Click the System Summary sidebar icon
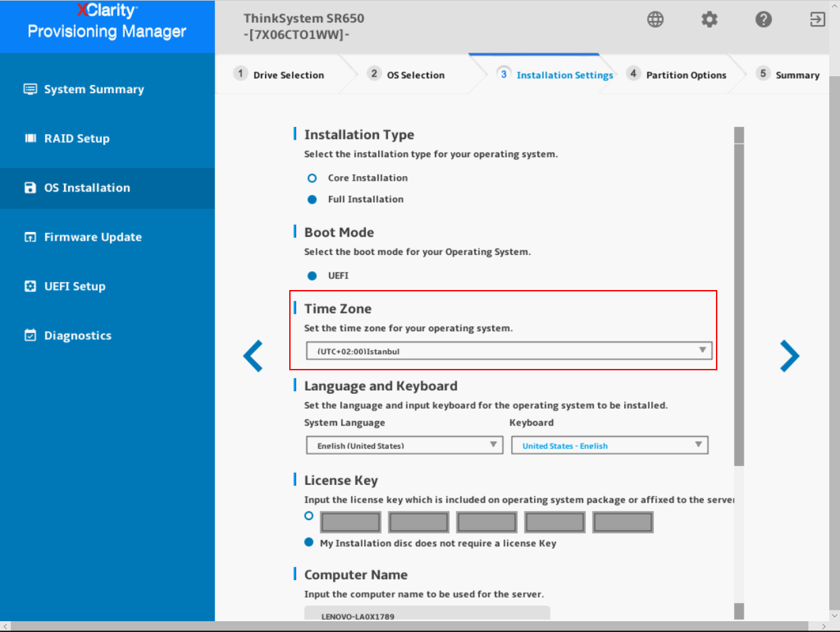 coord(30,89)
